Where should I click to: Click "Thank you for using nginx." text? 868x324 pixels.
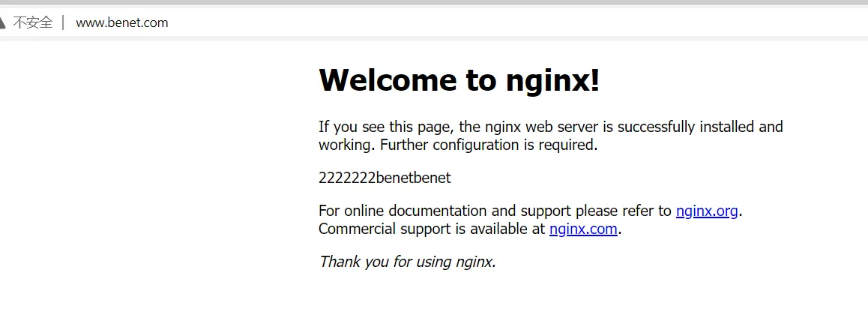(x=408, y=262)
